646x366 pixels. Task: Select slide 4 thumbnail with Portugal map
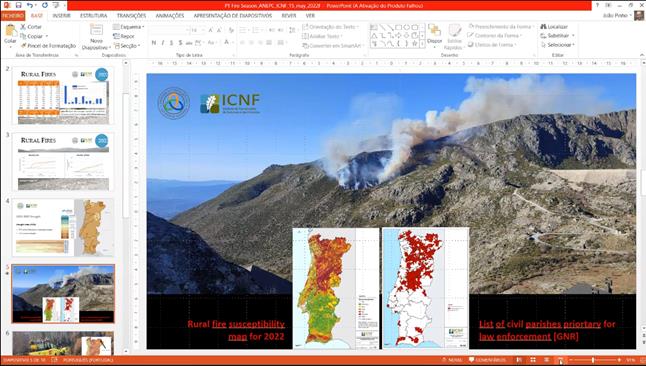[x=63, y=227]
